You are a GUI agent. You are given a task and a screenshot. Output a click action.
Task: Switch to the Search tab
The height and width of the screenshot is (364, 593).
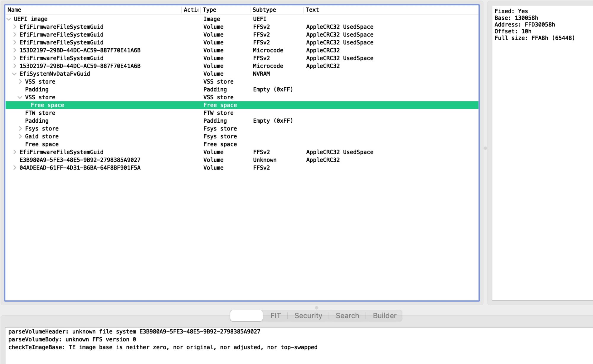tap(347, 316)
